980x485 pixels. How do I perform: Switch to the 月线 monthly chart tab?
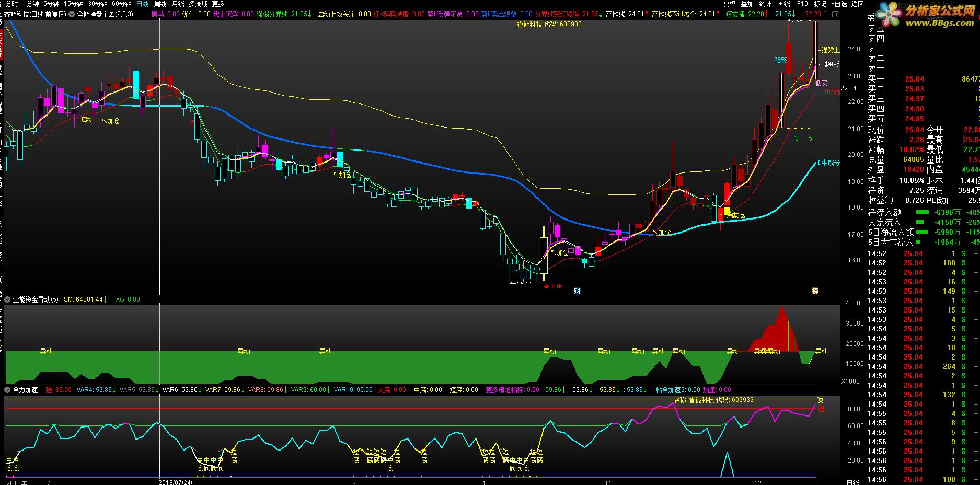tap(178, 4)
